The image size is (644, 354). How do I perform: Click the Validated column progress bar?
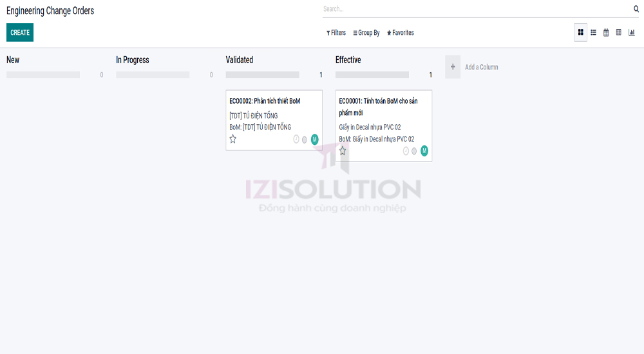coord(262,75)
